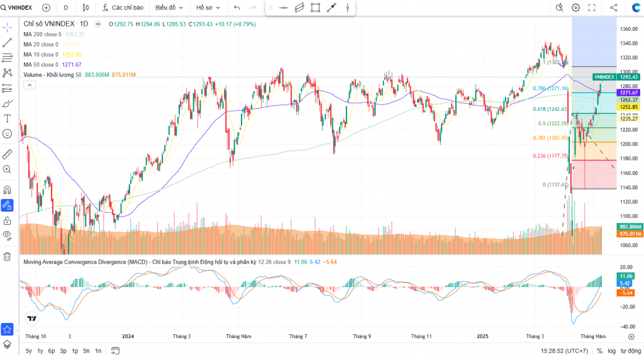Select parallel channel in floating toolbar
Viewport: 644px width, 355px height.
tap(299, 8)
